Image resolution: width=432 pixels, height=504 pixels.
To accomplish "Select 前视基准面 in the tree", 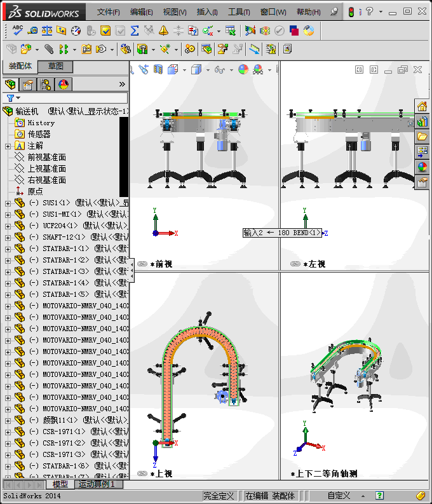I will click(x=46, y=157).
